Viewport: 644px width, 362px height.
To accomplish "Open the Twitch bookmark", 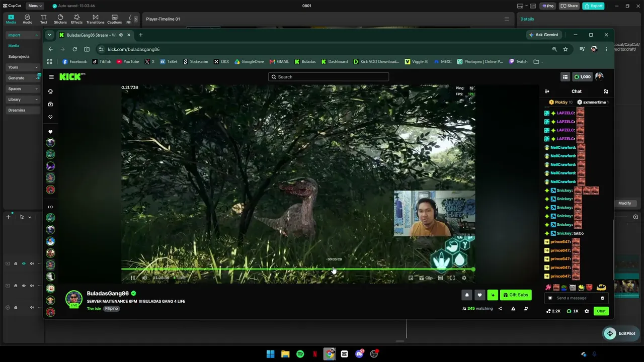I will [x=518, y=62].
